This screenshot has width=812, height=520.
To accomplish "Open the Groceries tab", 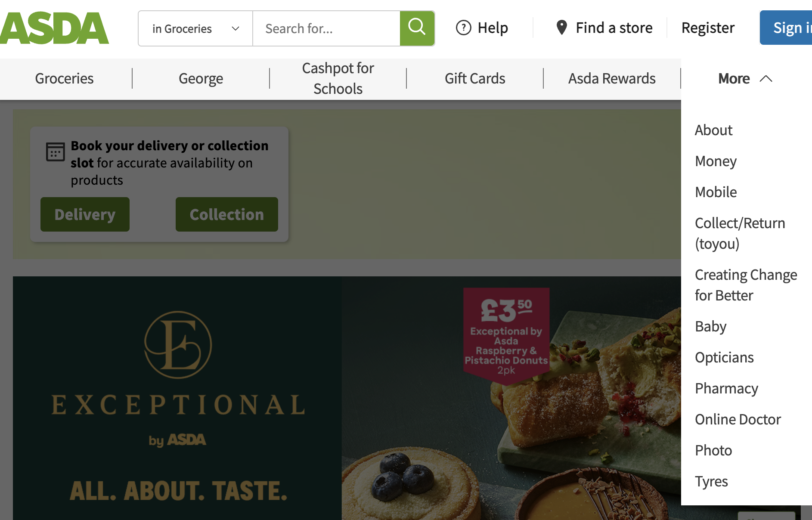I will click(x=64, y=79).
